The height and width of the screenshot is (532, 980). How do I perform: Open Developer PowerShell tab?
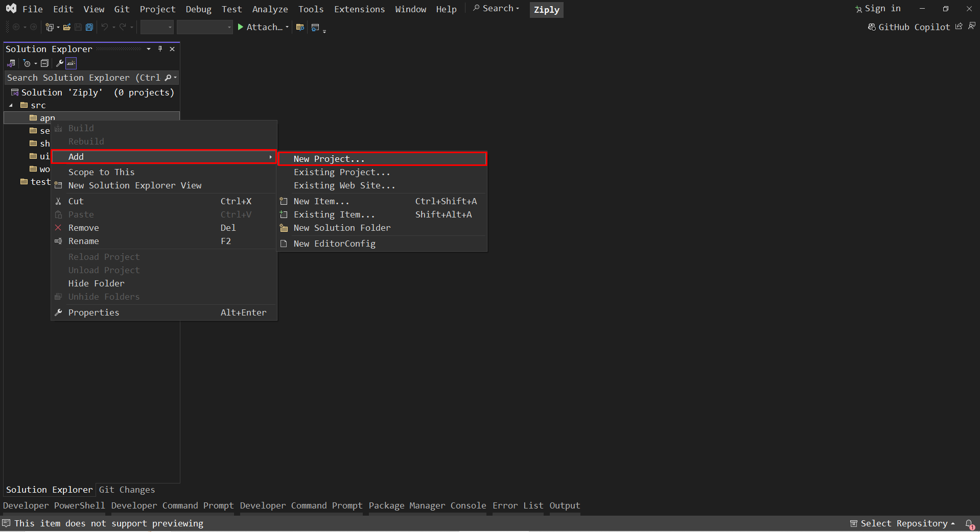[x=54, y=505]
